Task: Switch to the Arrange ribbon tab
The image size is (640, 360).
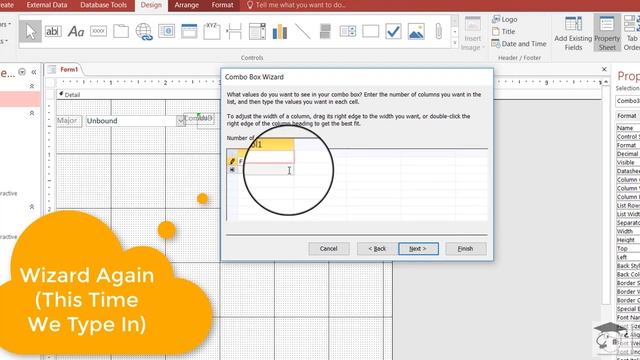Action: pyautogui.click(x=187, y=5)
